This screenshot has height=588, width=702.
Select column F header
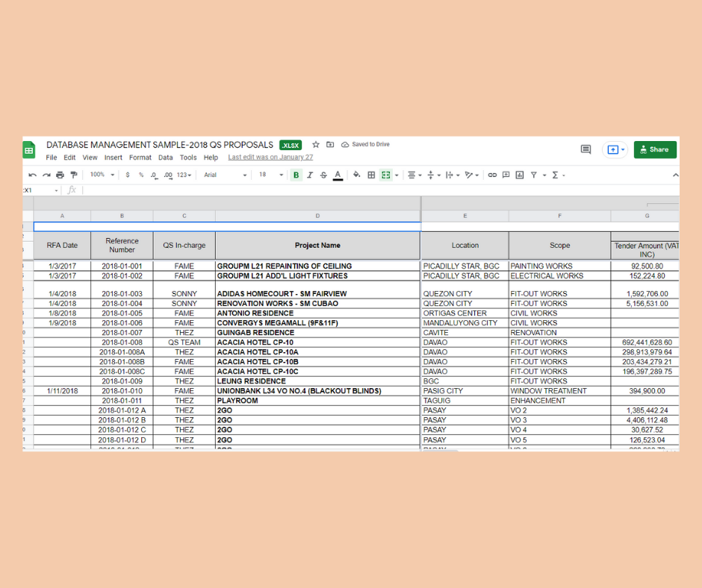pos(559,216)
